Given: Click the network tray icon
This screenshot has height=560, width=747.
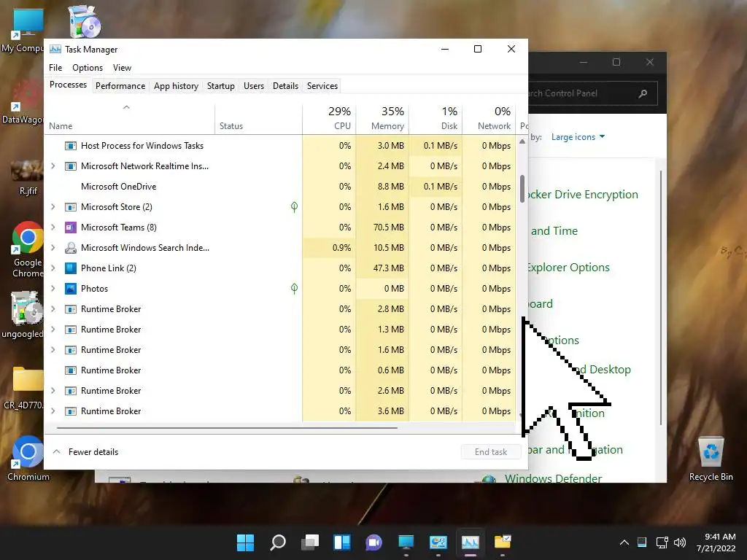Looking at the screenshot, I should [x=662, y=542].
